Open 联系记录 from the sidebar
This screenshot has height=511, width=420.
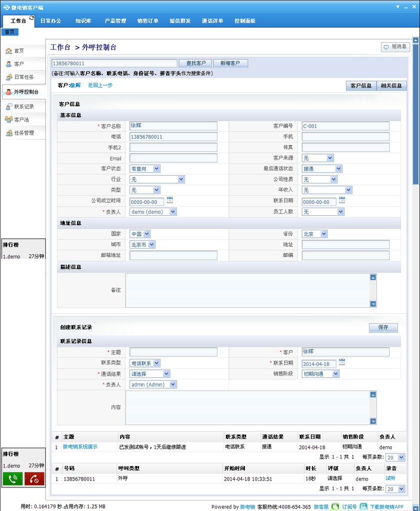pos(23,107)
